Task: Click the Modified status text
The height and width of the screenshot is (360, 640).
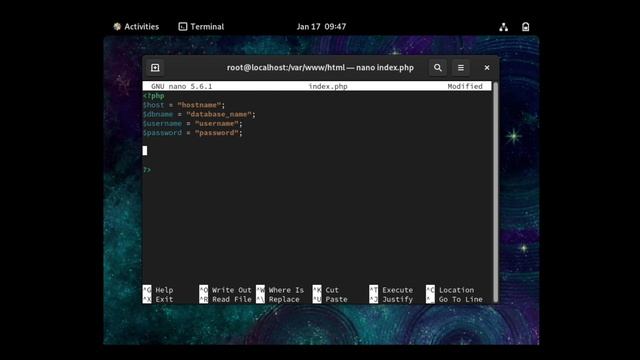Action: [x=465, y=86]
